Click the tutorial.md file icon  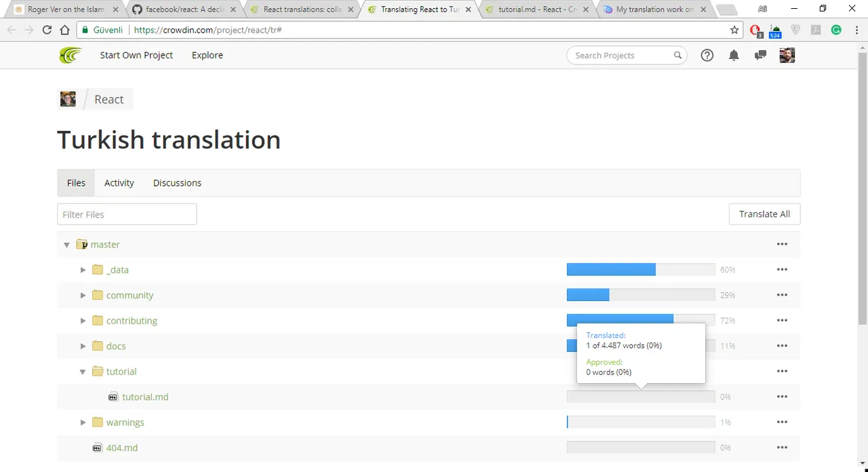(x=113, y=397)
